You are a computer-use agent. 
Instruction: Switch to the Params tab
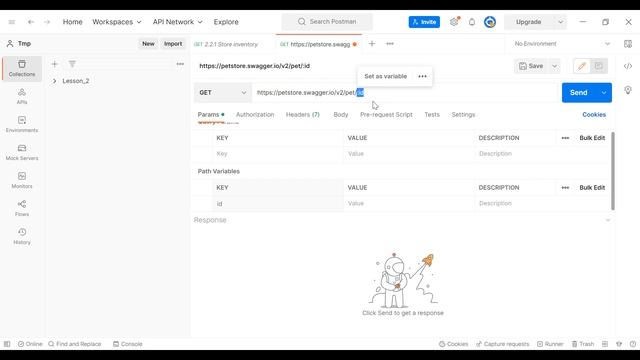point(211,115)
